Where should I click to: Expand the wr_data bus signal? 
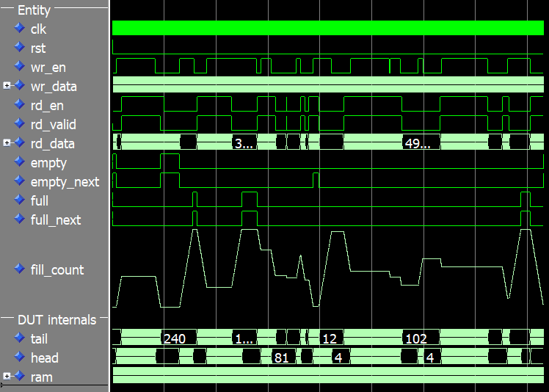click(x=7, y=87)
